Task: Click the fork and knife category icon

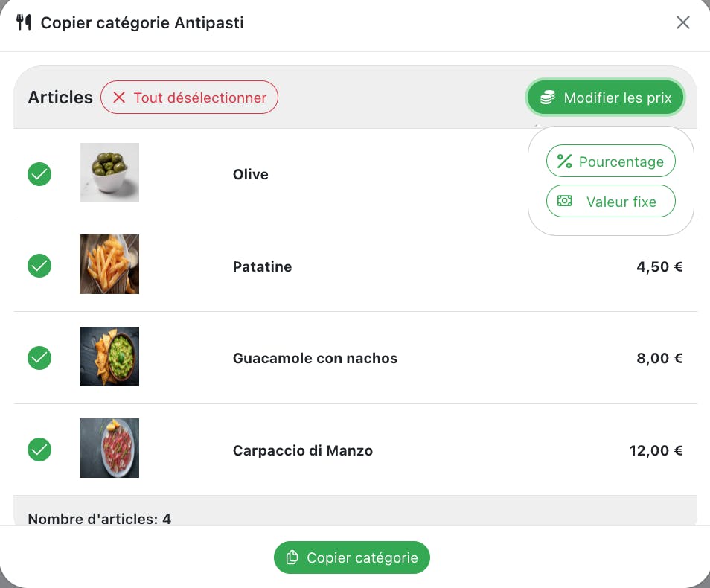Action: 24,23
